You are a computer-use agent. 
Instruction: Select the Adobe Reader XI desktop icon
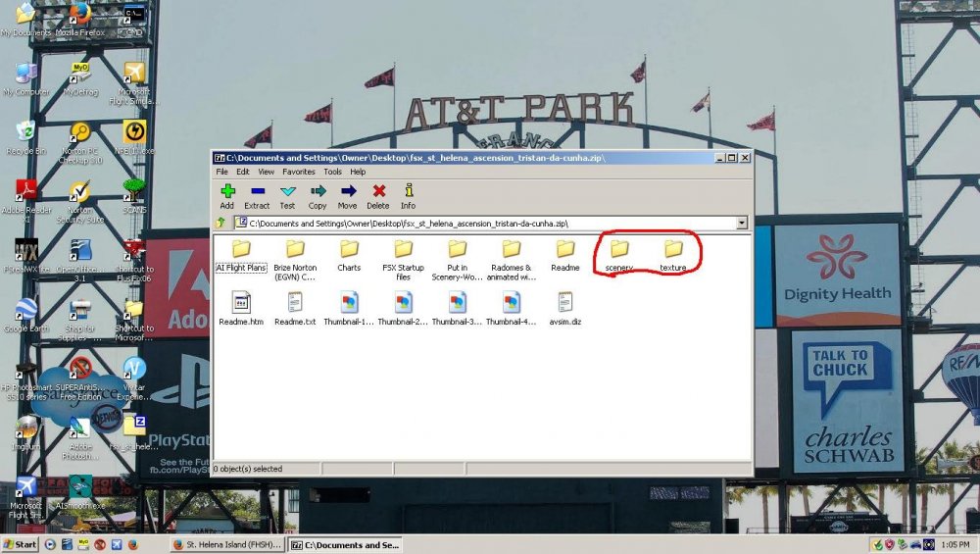[25, 201]
